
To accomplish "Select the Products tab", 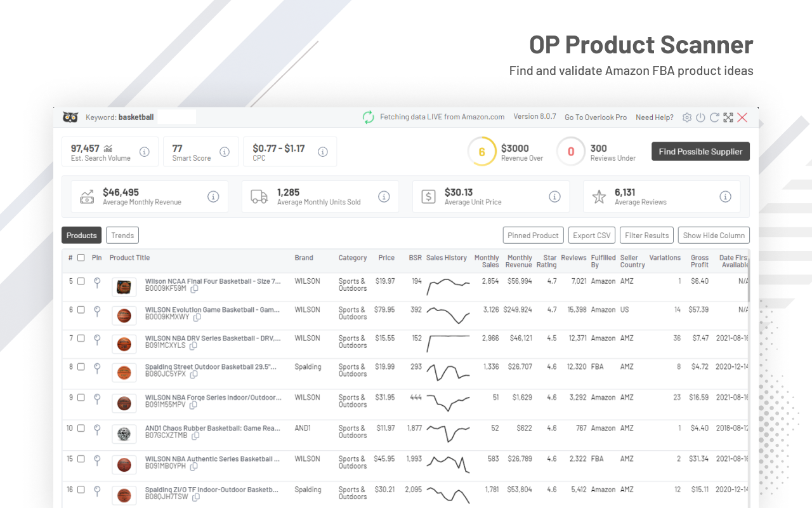I will click(81, 235).
